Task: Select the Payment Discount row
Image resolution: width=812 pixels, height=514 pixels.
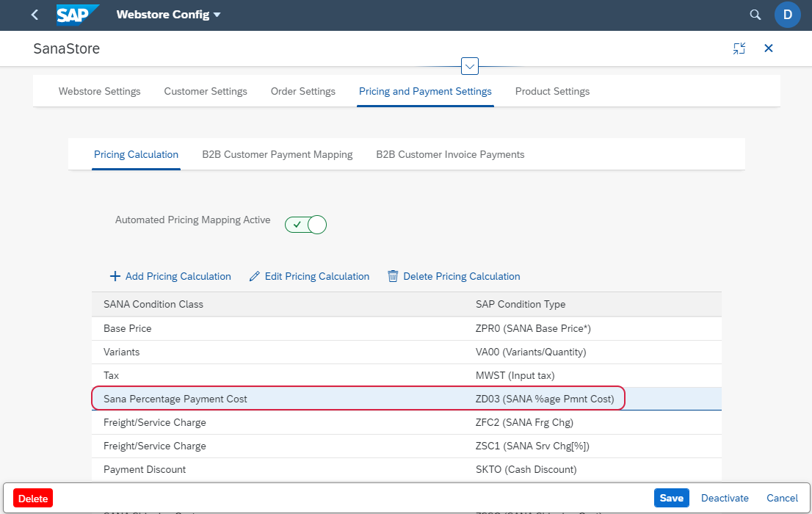Action: 407,469
